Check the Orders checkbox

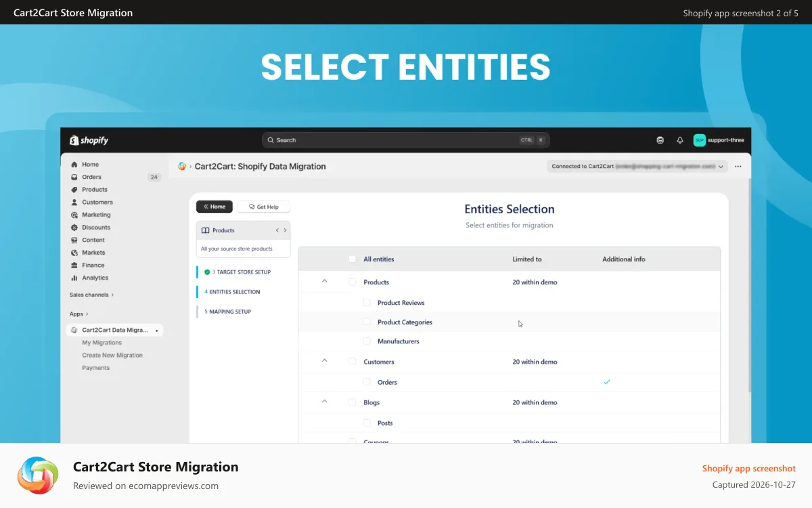point(367,382)
